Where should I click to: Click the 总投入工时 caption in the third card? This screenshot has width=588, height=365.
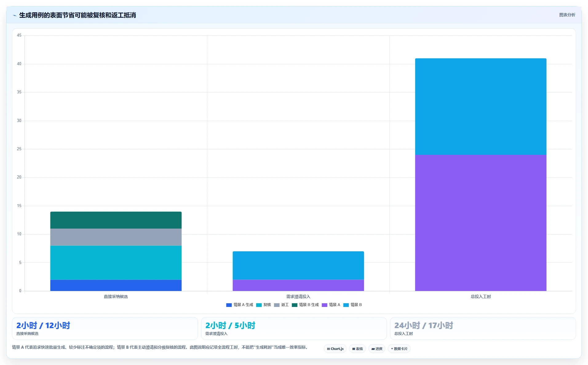pyautogui.click(x=404, y=334)
